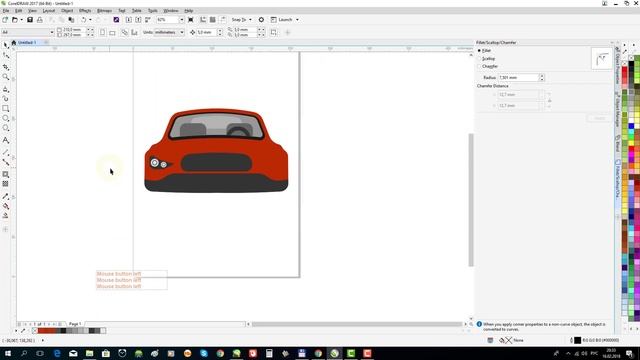Screen dimensions: 640x360
Task: Select the Drop Shadow tool
Action: tap(6, 174)
